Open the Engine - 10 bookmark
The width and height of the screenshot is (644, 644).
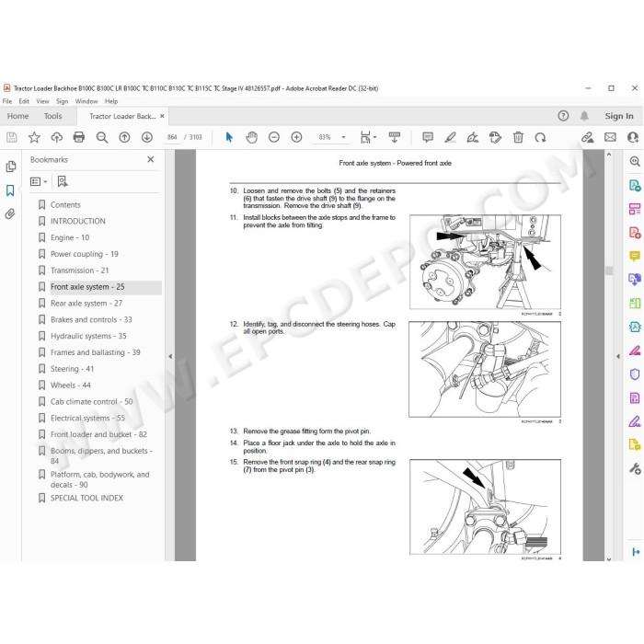[x=70, y=237]
